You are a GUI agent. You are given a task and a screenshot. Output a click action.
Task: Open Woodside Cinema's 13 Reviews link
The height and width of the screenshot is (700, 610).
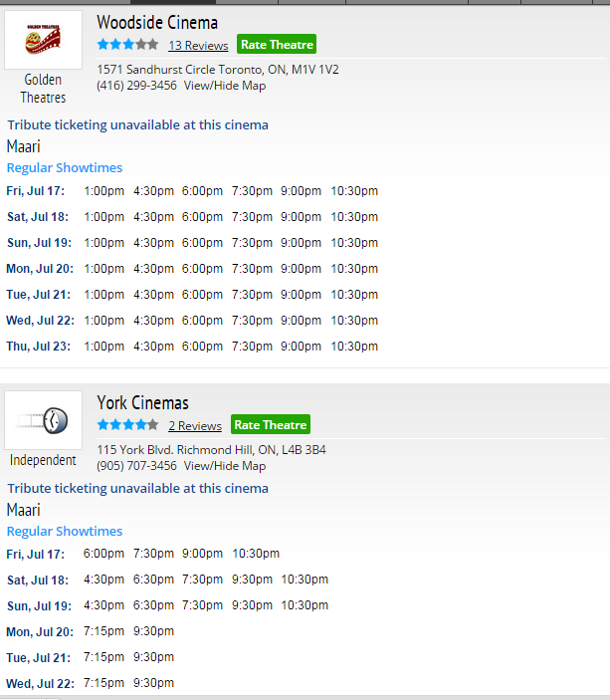tap(198, 46)
